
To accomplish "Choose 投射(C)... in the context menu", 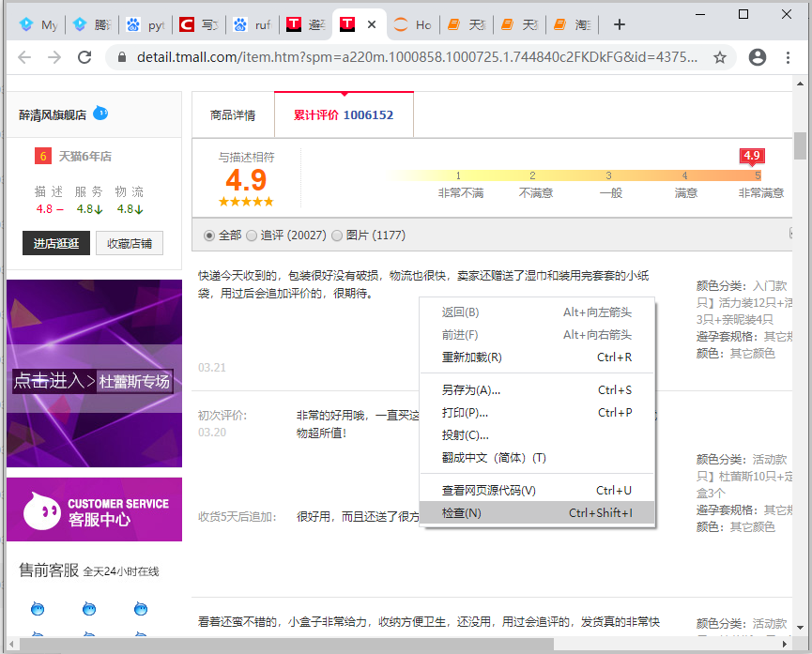I will click(537, 435).
